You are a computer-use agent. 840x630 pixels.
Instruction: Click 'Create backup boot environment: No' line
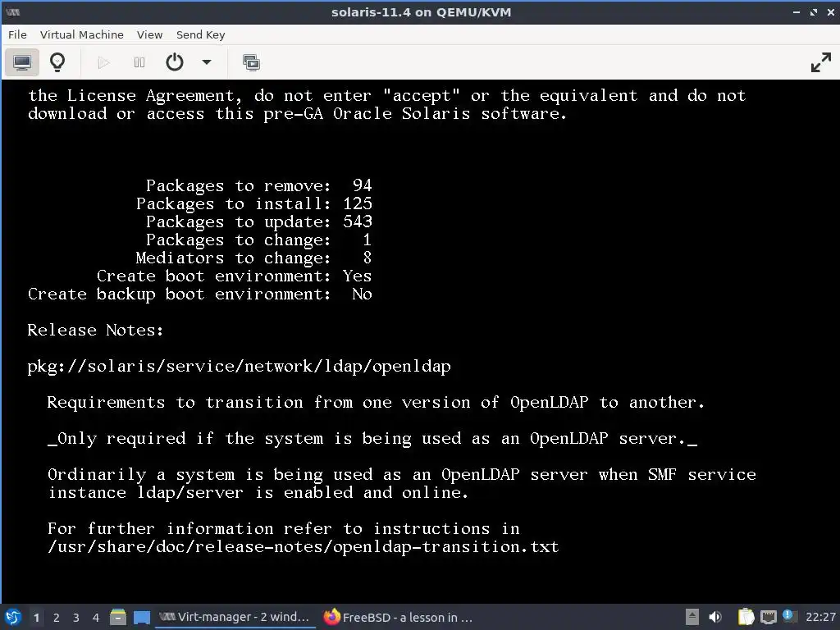200,294
